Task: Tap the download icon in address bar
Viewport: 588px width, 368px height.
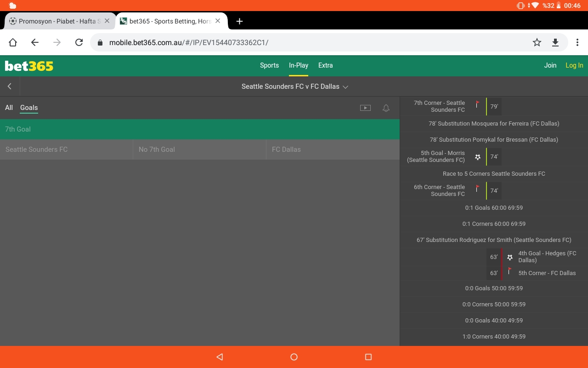Action: pos(555,42)
